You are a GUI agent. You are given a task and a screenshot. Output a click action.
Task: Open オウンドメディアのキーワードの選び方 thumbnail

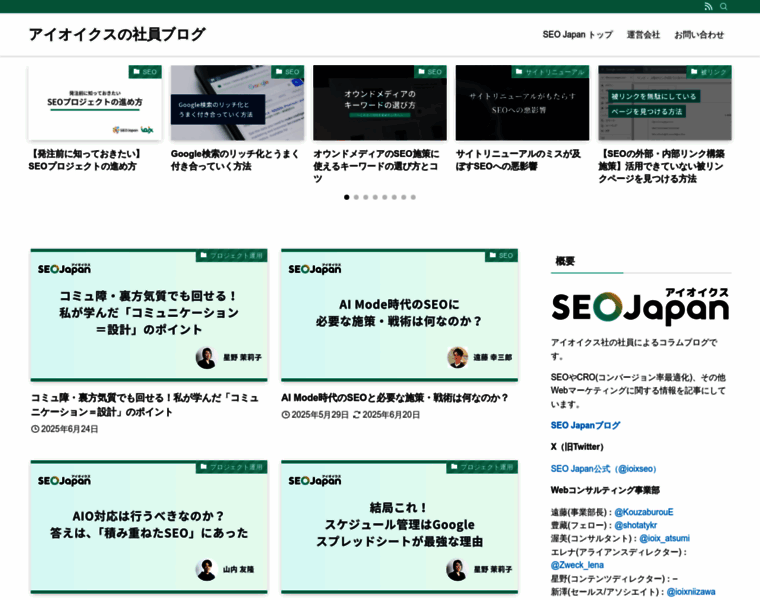pos(380,103)
